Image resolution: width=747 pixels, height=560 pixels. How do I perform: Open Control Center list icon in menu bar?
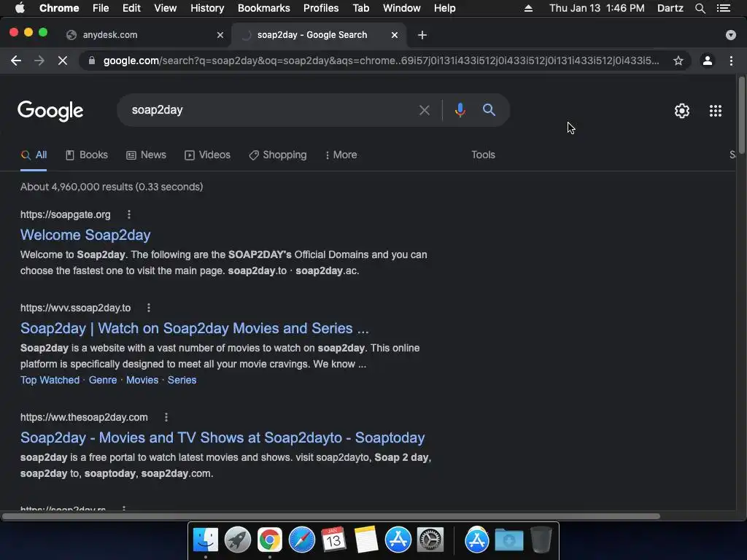pos(724,8)
